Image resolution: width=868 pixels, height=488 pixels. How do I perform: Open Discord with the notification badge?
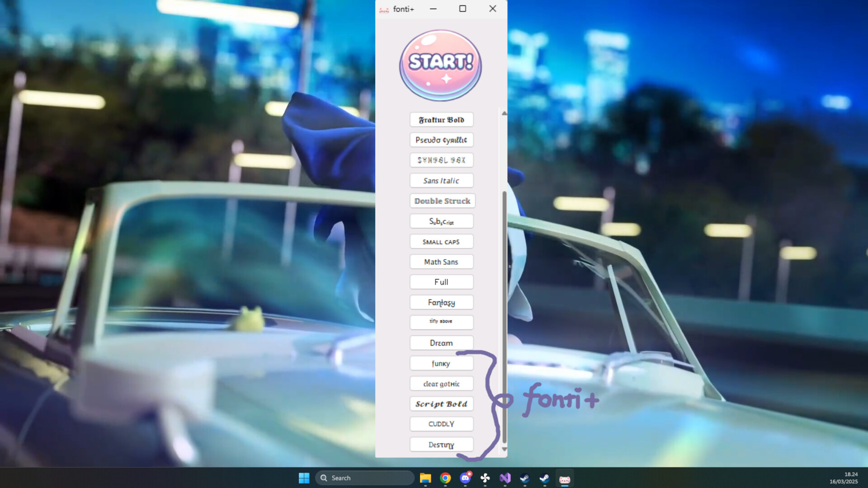point(465,478)
